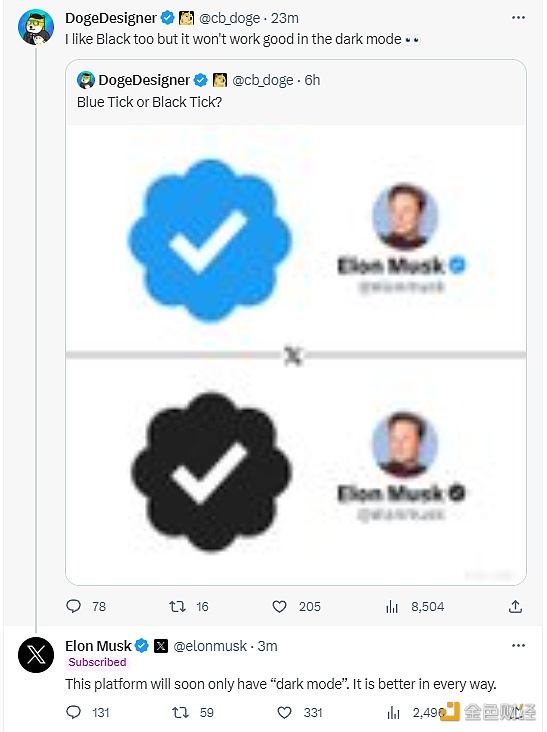Viewport: 547px width, 732px height.
Task: Retweet DogeDesigner's tweet with 16 reposts
Action: pyautogui.click(x=177, y=606)
